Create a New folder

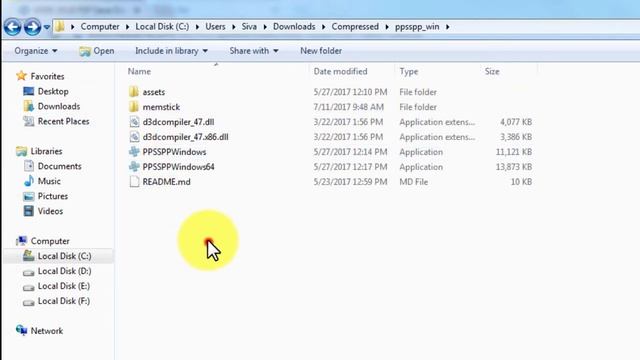coord(321,51)
